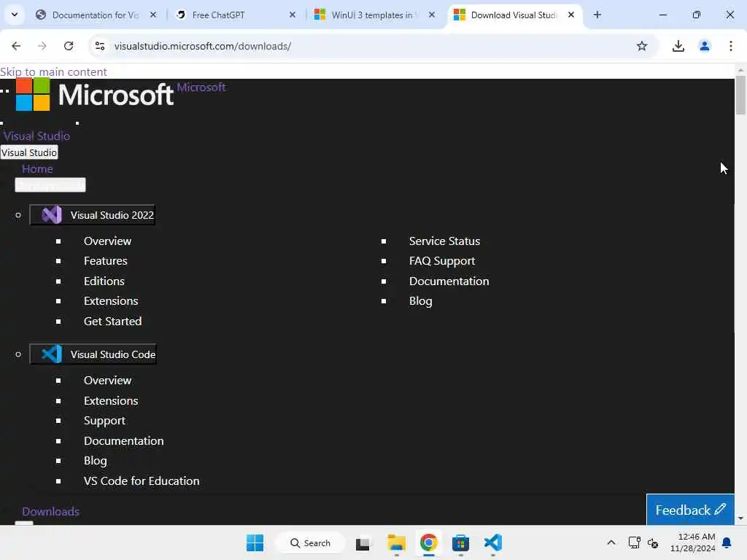Click the muted volume tray icon
Screen dimensions: 747x560
coord(653,542)
